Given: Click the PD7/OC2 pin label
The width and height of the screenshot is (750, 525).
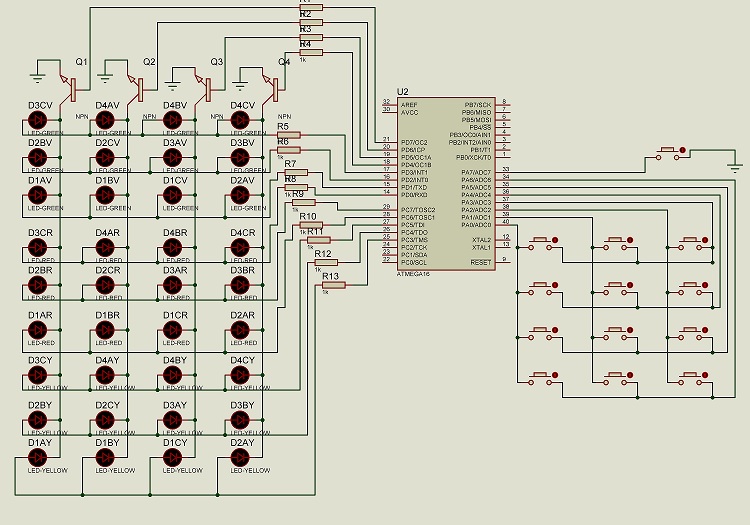Looking at the screenshot, I should tap(414, 142).
